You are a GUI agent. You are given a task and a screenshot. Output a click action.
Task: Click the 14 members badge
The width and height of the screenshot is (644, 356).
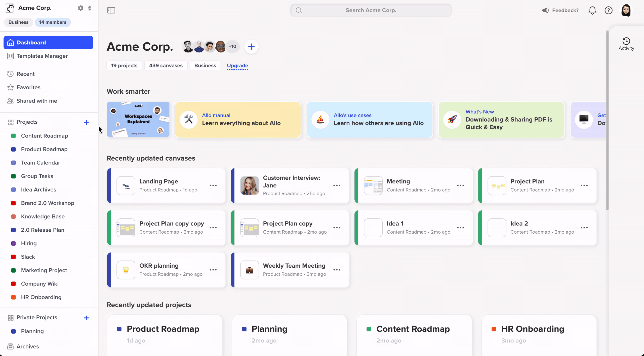coord(53,22)
